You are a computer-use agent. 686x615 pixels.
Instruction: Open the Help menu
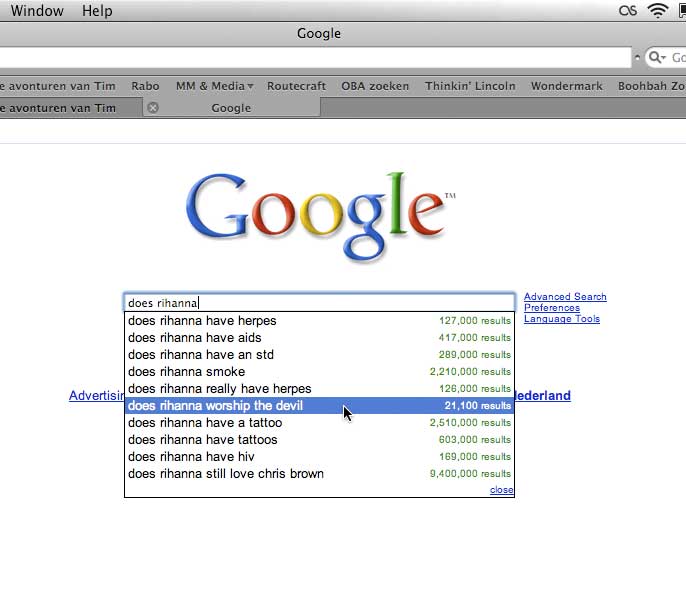[97, 10]
